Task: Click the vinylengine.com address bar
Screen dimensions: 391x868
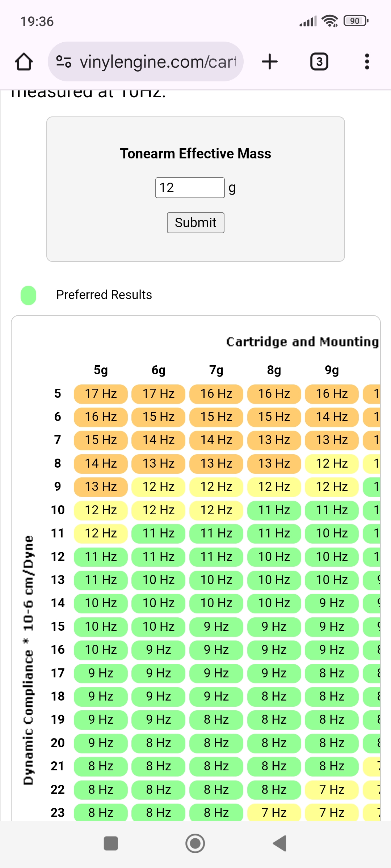Action: [x=146, y=61]
